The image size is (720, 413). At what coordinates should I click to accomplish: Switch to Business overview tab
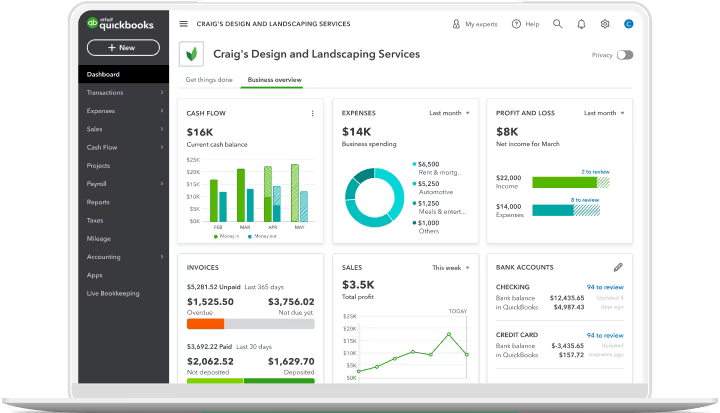[x=275, y=80]
